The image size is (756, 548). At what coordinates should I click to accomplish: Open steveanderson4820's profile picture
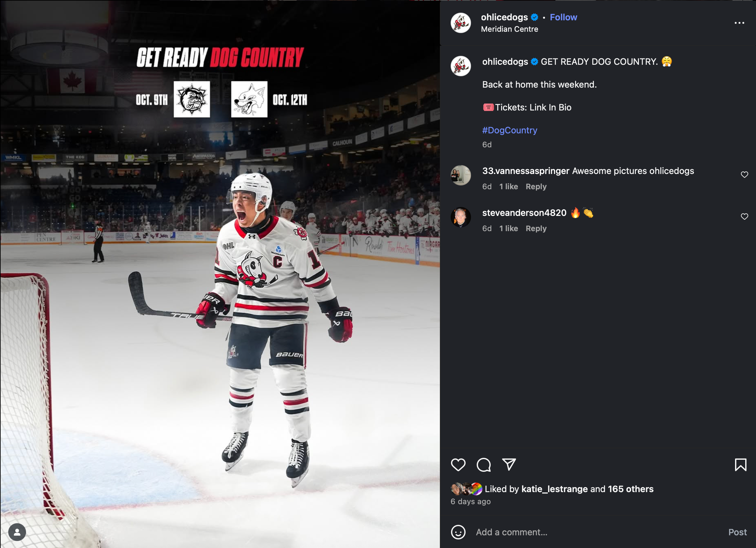click(461, 217)
